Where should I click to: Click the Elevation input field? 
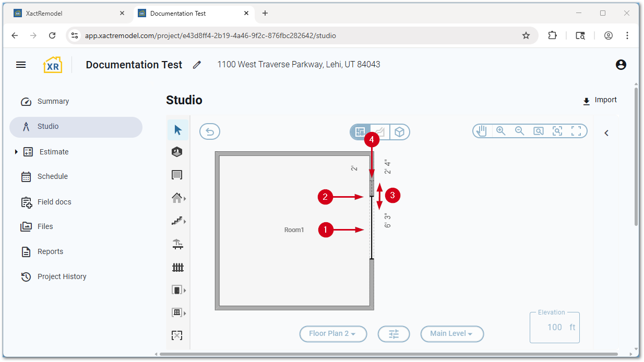[554, 328]
